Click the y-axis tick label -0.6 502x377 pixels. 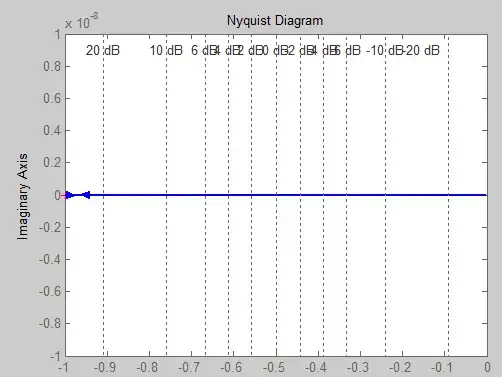click(50, 291)
